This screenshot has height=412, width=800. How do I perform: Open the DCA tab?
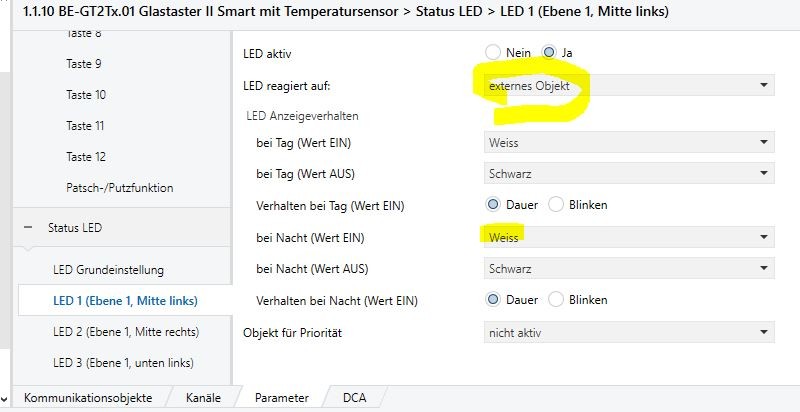pyautogui.click(x=354, y=398)
